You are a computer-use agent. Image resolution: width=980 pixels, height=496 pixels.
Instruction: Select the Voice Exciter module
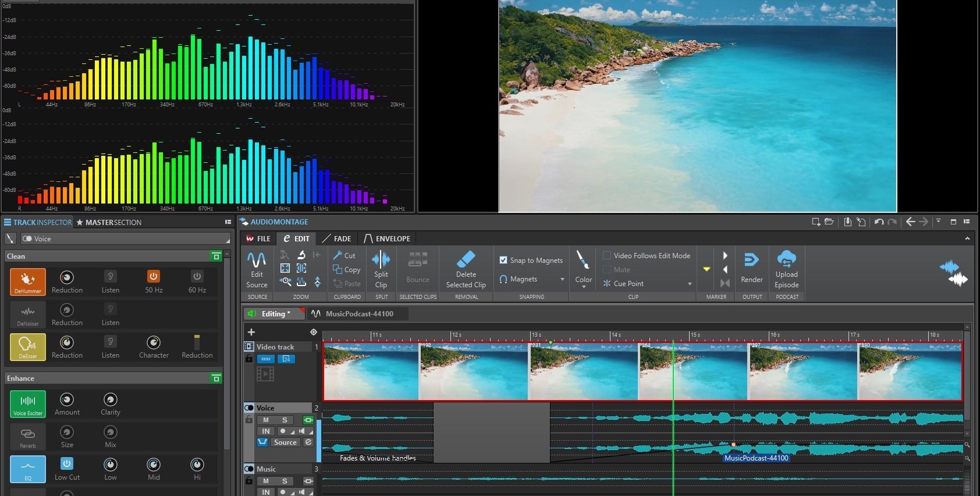coord(28,404)
